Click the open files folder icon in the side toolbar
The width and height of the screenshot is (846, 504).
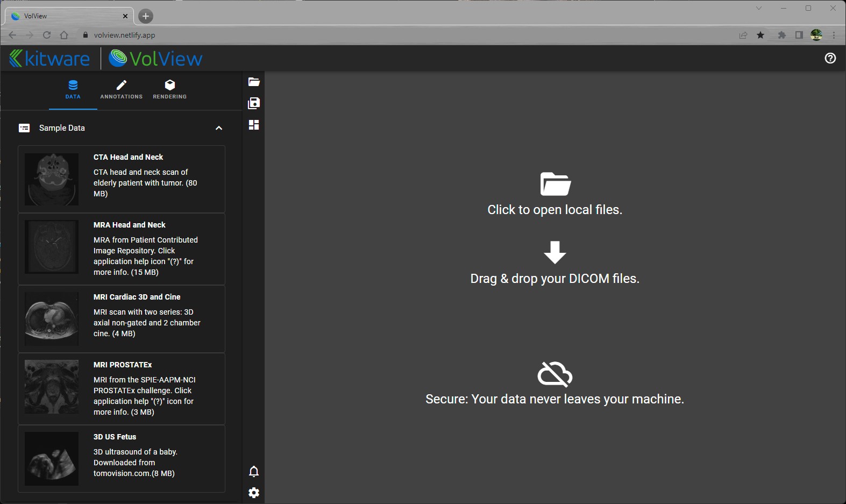coord(254,82)
